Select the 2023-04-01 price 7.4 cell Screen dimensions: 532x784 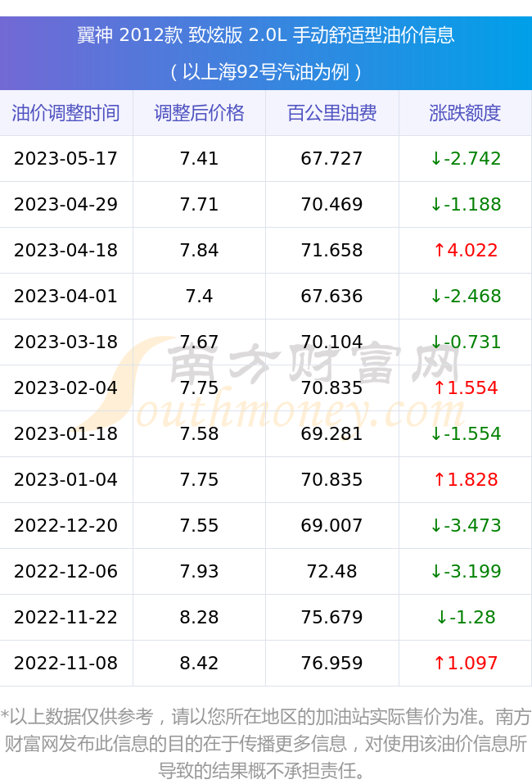point(200,296)
